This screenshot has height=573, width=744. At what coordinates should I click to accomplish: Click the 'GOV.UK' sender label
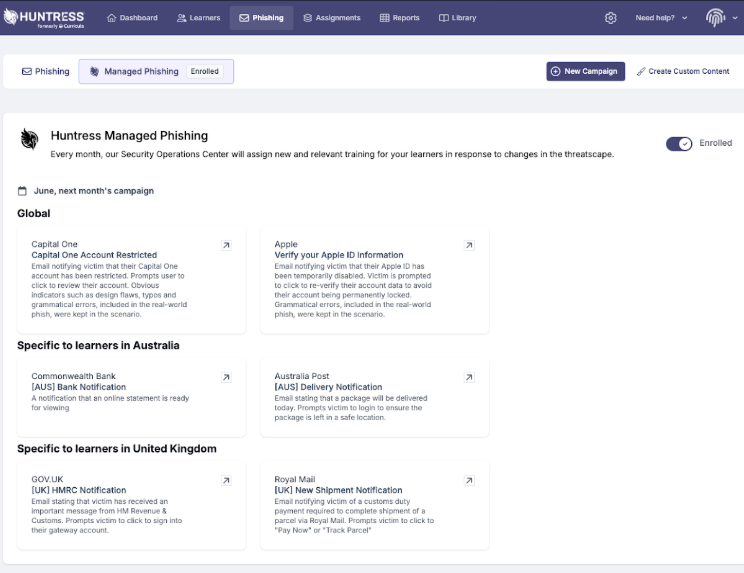[x=47, y=480]
